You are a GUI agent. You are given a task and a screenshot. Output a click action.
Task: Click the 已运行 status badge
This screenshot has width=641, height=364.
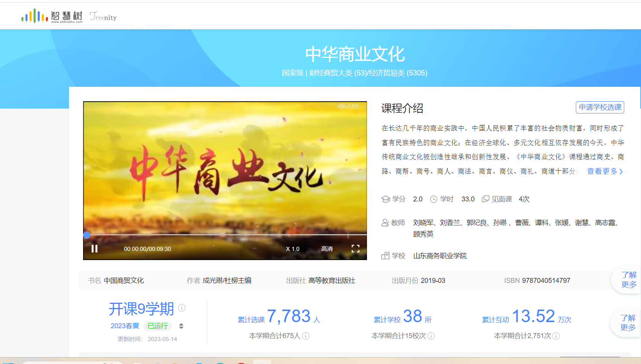point(157,326)
